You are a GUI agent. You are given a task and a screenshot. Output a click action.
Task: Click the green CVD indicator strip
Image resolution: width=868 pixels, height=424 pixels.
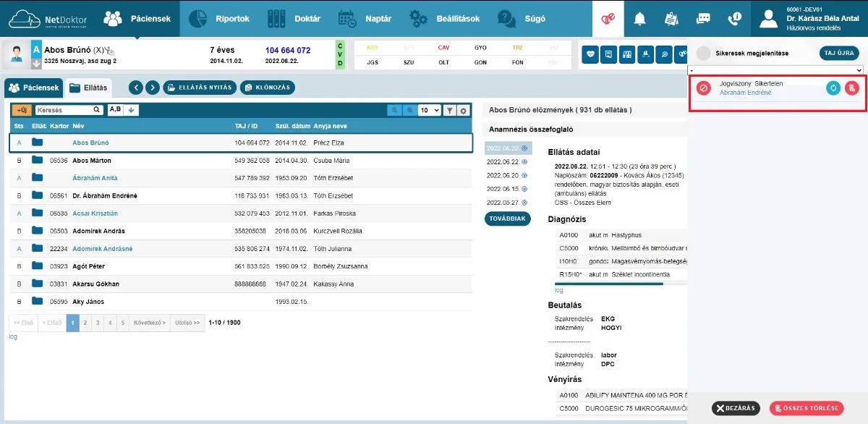[340, 55]
